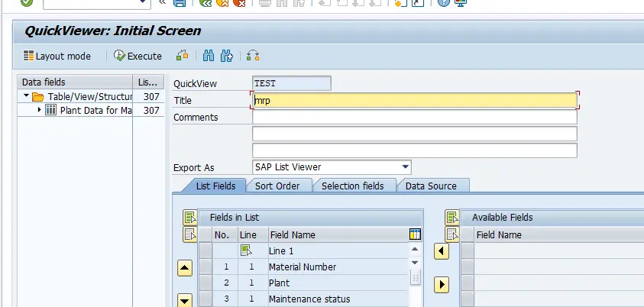
Task: Click the Execute button in toolbar
Action: pos(138,56)
